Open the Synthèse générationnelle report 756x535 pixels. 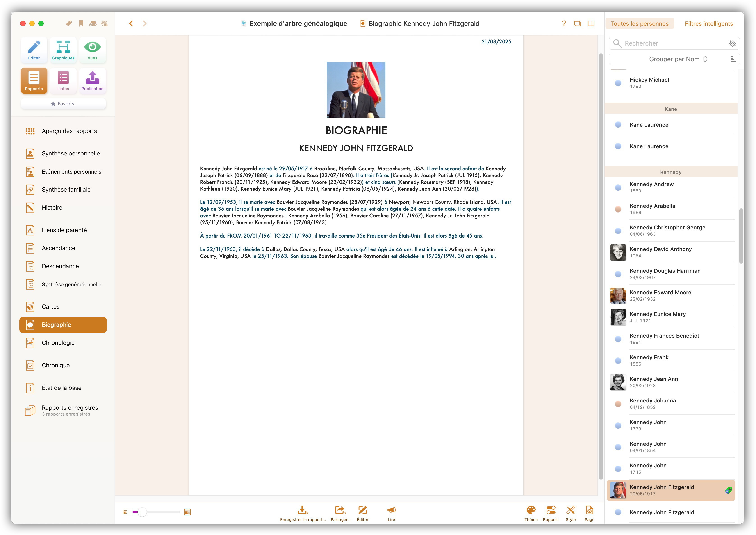coord(63,284)
